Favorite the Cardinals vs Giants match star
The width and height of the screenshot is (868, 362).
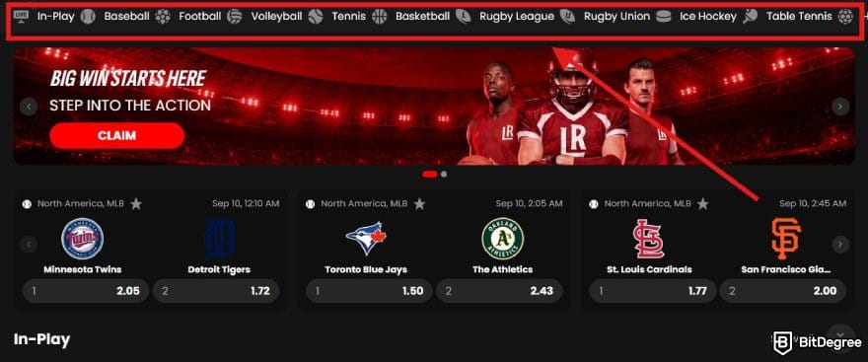click(x=703, y=204)
